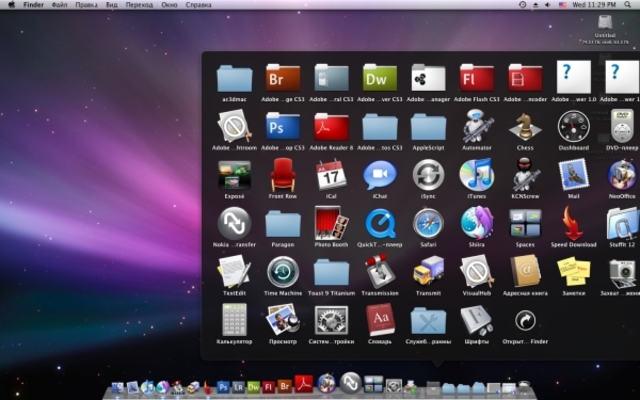Open the Toast 9 Titanium folder
Viewport: 640px width, 400px height.
pyautogui.click(x=331, y=272)
